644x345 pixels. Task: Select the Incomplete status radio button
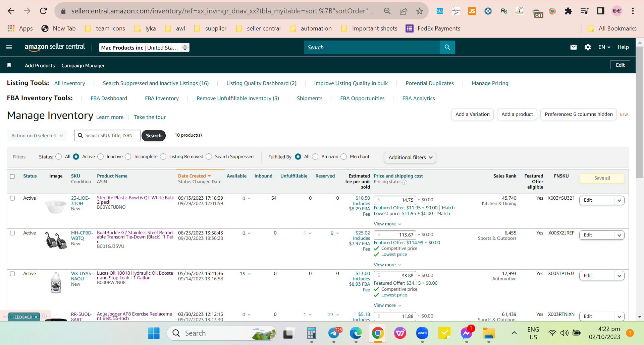tap(128, 157)
